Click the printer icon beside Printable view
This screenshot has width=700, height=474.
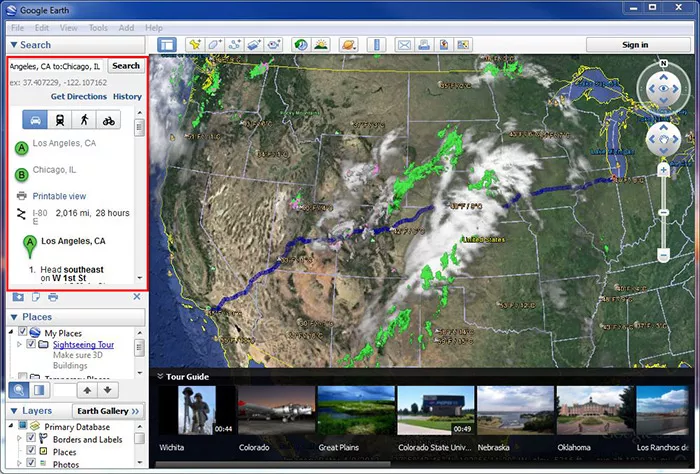point(21,196)
